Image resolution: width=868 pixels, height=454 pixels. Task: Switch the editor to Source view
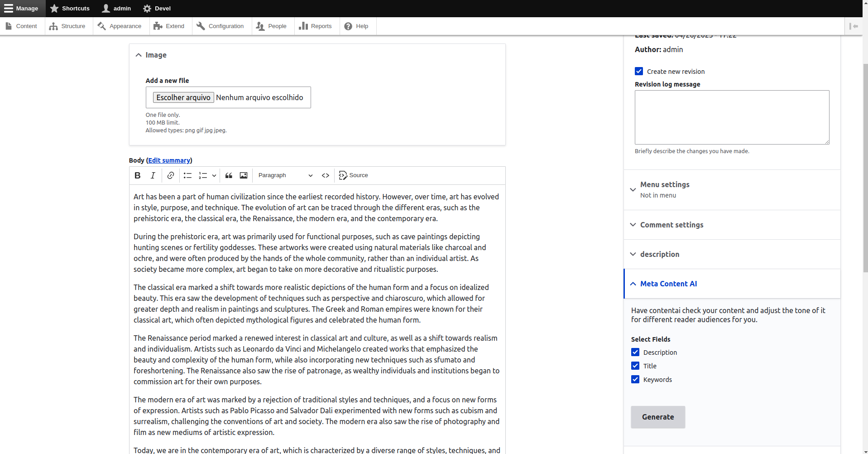pyautogui.click(x=353, y=175)
